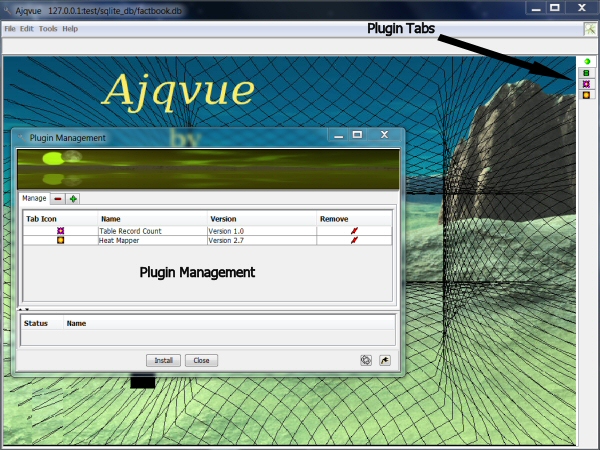
Task: Open the Help menu
Action: point(70,29)
